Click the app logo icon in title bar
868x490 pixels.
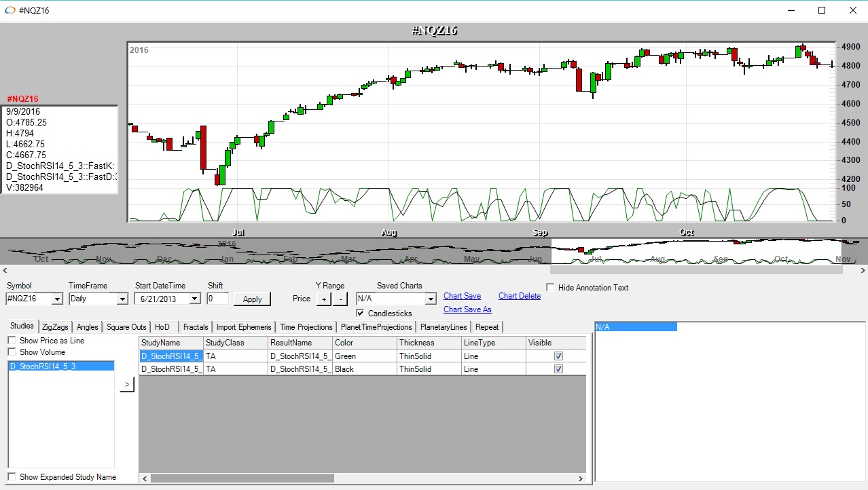tap(10, 10)
